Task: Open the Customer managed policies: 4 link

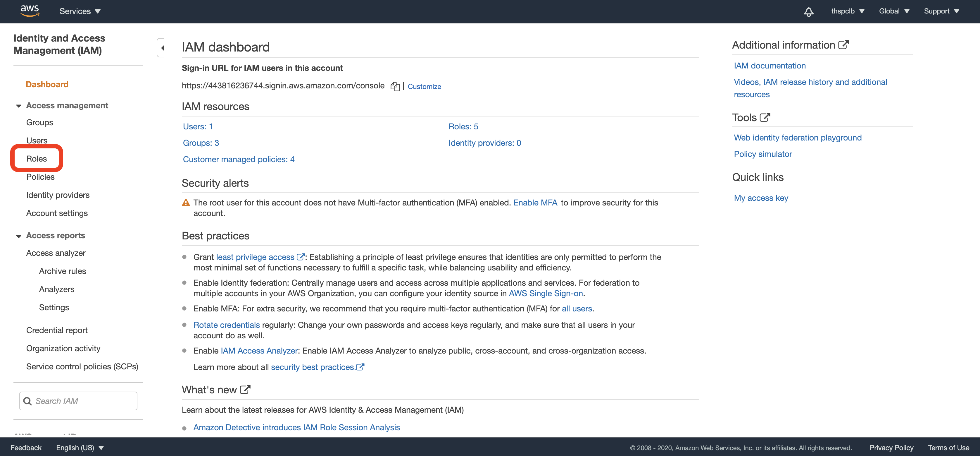Action: tap(239, 159)
